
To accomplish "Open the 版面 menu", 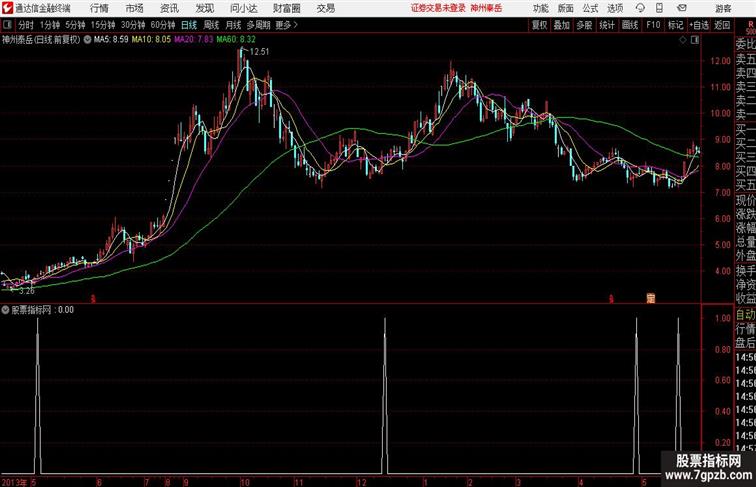I will pos(565,8).
